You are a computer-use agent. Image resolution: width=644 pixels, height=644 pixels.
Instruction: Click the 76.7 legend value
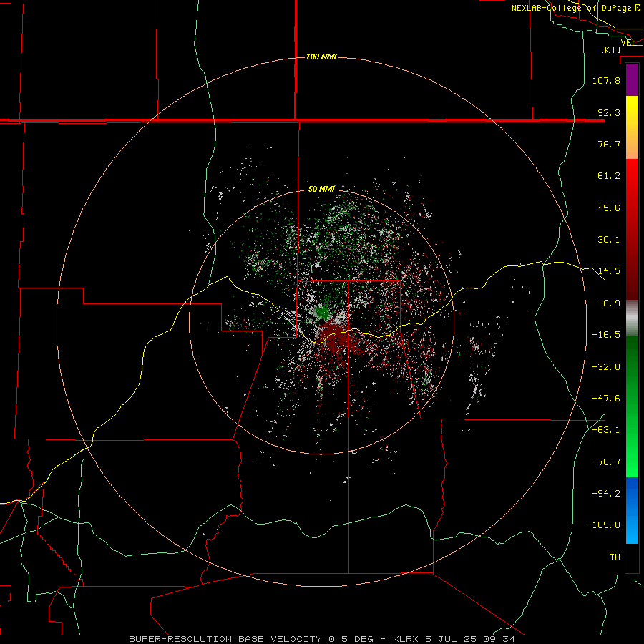(x=609, y=144)
